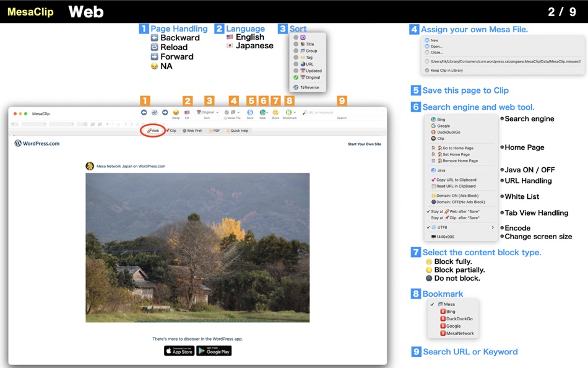Switch to the Web tab
The width and height of the screenshot is (588, 368).
(153, 131)
